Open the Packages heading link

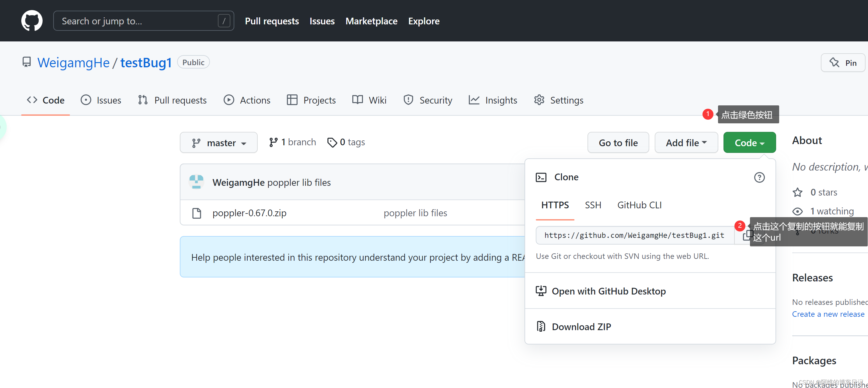point(814,360)
